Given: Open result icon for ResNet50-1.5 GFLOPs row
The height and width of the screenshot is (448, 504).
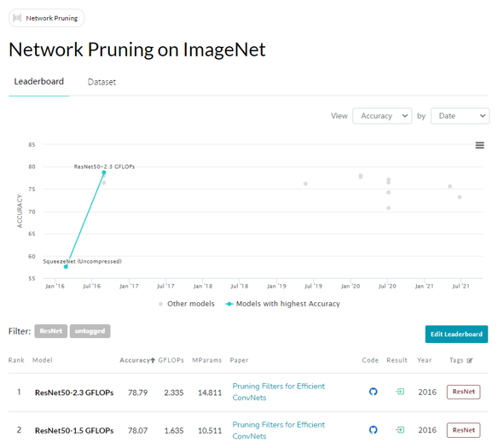Looking at the screenshot, I should (x=400, y=430).
